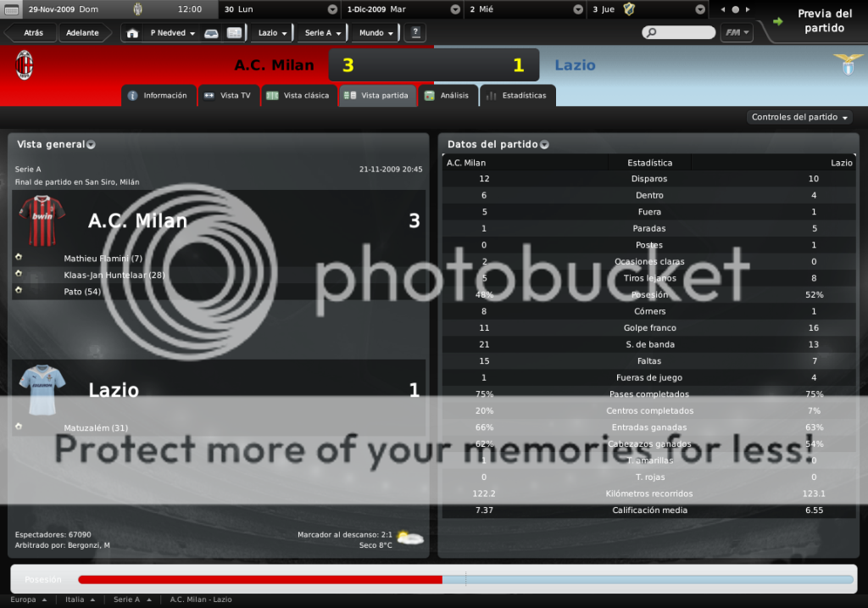Screen dimensions: 868x608
Task: Click the Juventus badge beside 12:00
Action: pyautogui.click(x=138, y=8)
